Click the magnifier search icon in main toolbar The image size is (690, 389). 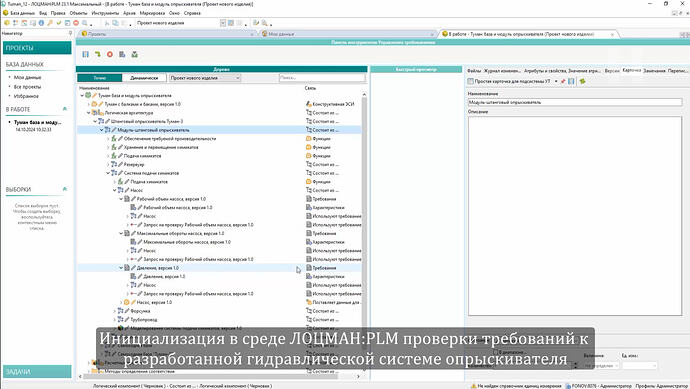(84, 23)
